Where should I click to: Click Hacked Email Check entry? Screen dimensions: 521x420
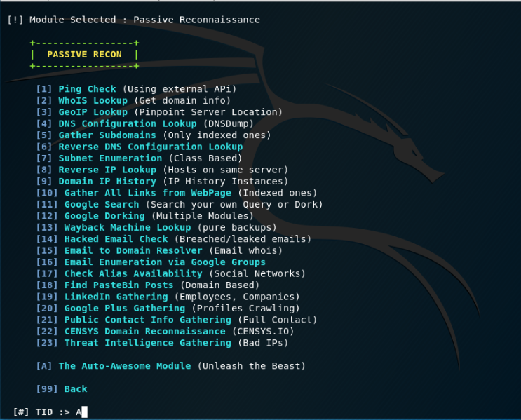pyautogui.click(x=116, y=239)
